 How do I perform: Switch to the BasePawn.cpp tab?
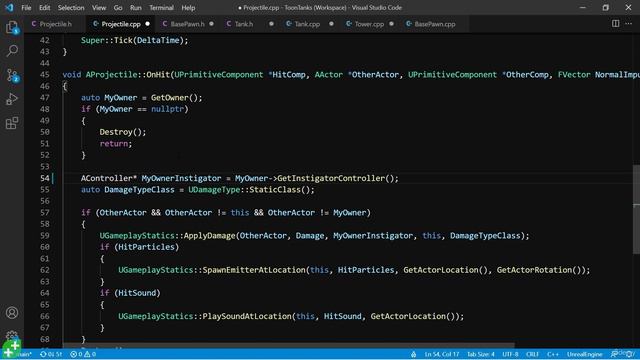pyautogui.click(x=435, y=24)
